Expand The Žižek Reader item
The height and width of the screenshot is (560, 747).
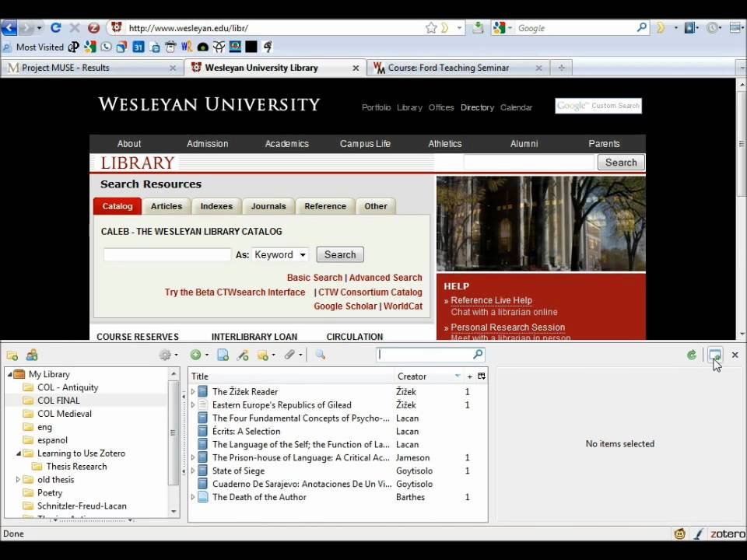point(193,391)
